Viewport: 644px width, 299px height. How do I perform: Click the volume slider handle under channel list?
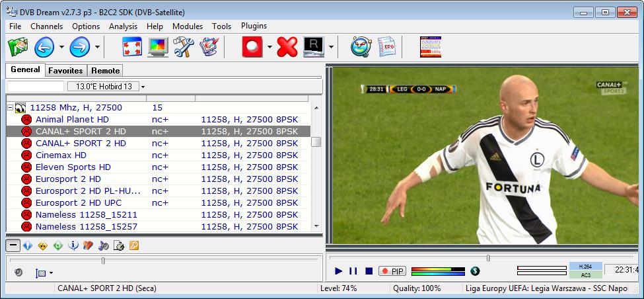pyautogui.click(x=103, y=261)
